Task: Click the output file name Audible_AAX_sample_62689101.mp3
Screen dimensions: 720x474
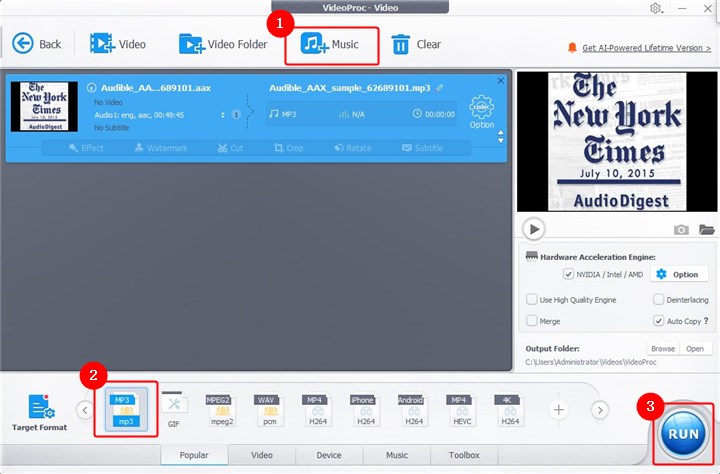Action: click(x=350, y=88)
